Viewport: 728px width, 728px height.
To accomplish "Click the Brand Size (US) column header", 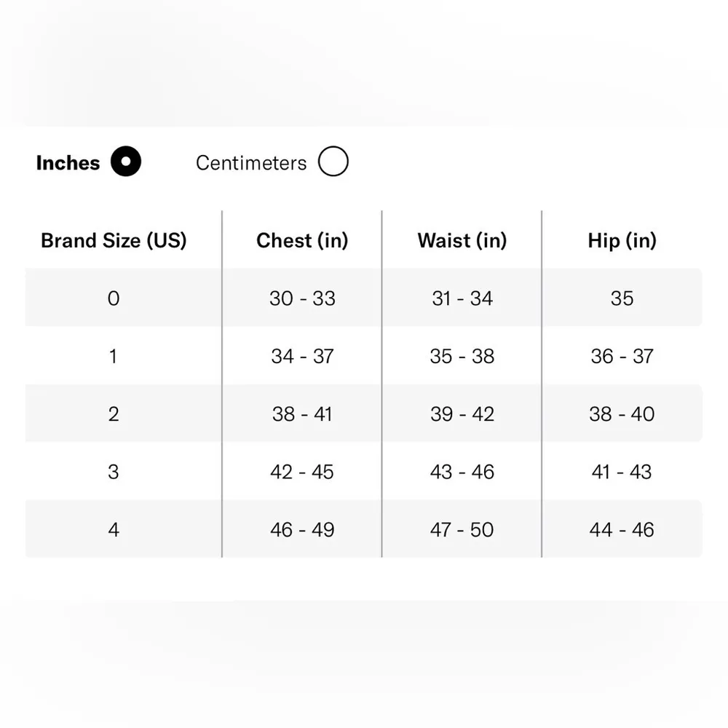I will click(114, 240).
